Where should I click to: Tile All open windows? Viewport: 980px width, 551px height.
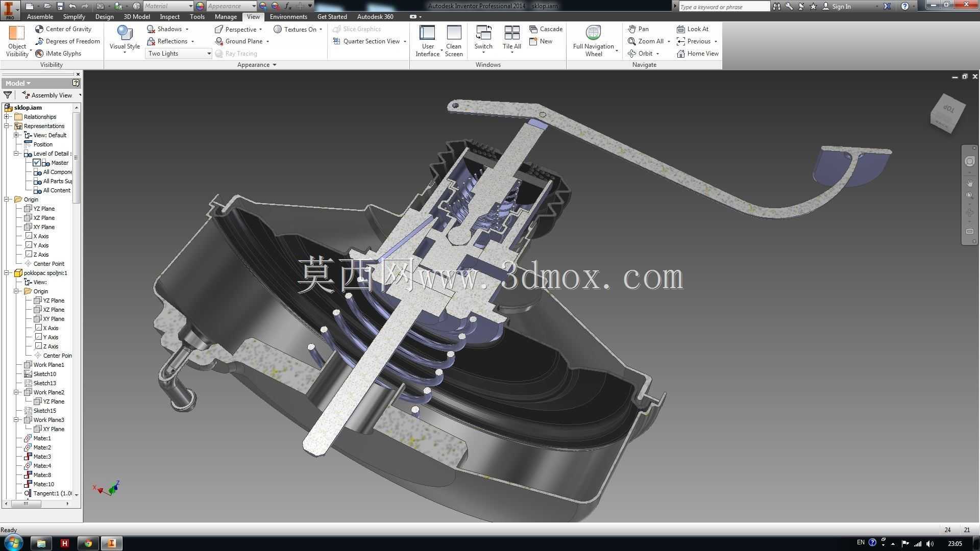coord(511,40)
